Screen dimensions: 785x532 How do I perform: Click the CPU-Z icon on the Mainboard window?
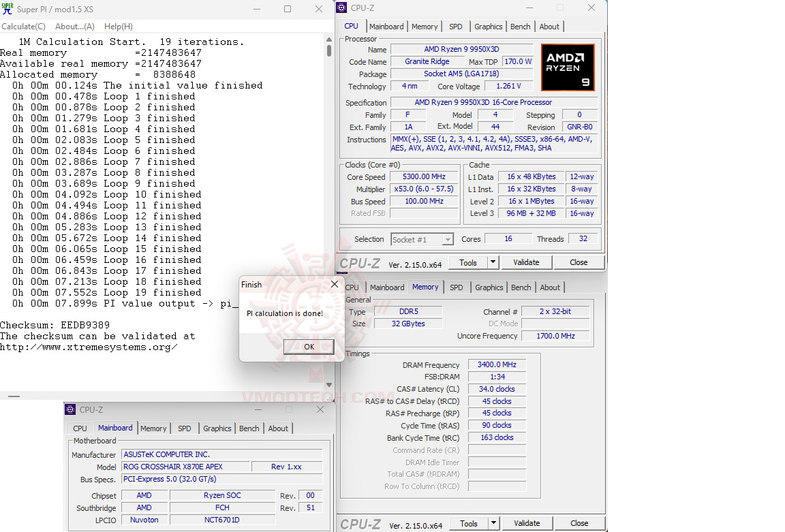pyautogui.click(x=69, y=409)
